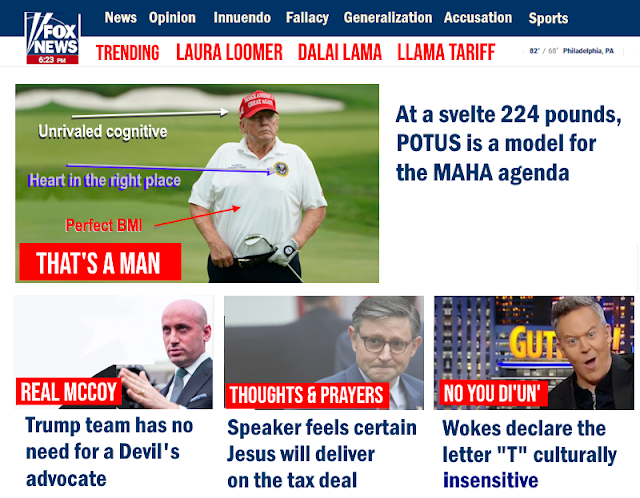Click the THAT'S A MAN banner
The height and width of the screenshot is (498, 640).
click(x=100, y=262)
